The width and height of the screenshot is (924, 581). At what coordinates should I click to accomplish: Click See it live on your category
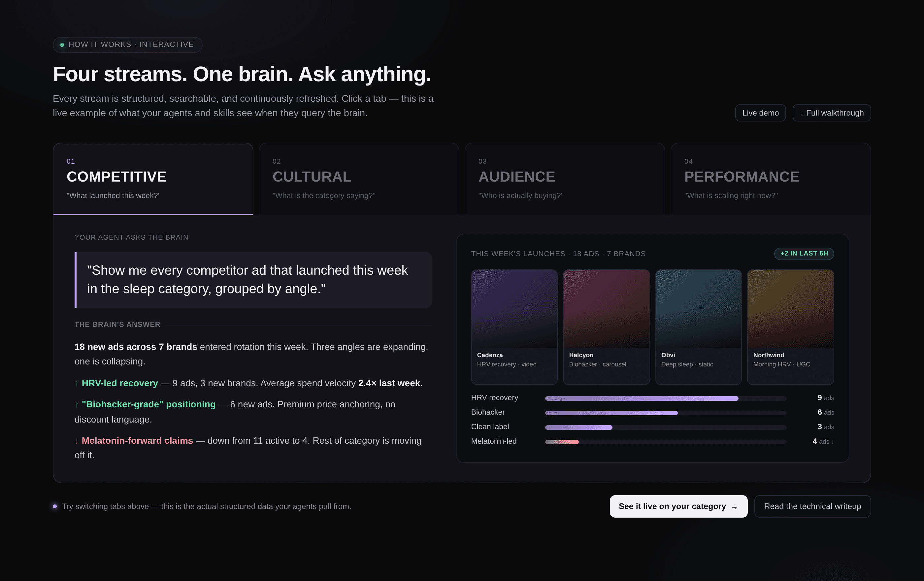click(x=678, y=506)
